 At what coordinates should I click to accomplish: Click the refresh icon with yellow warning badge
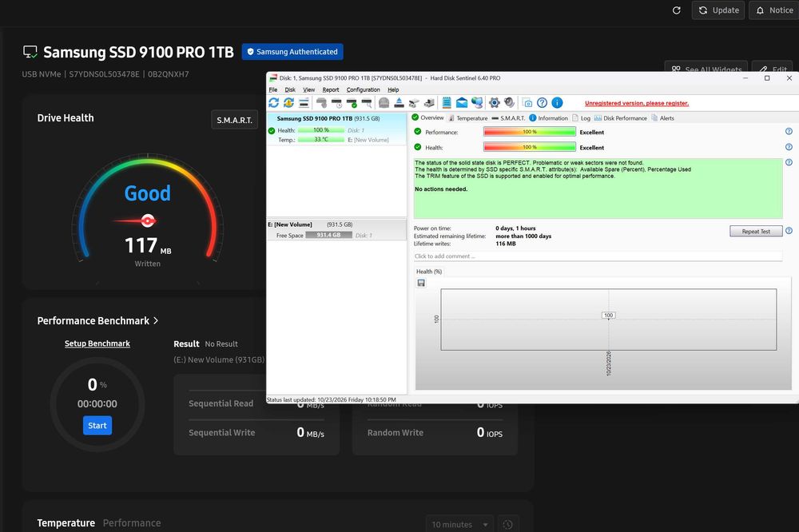[x=289, y=103]
